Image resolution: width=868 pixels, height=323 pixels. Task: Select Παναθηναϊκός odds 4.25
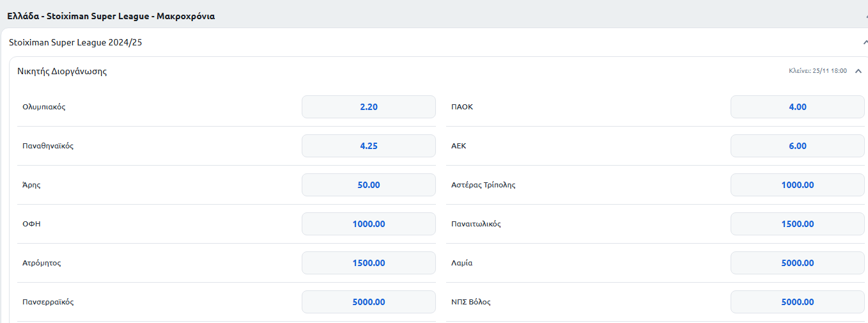(x=369, y=146)
